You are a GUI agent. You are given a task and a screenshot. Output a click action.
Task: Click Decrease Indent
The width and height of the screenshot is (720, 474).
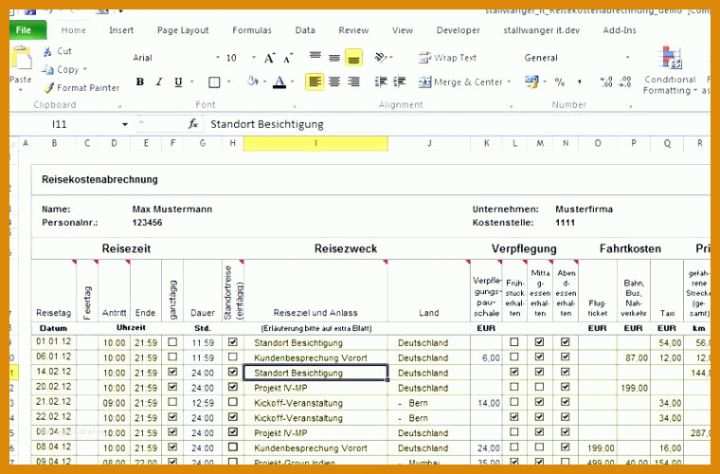(381, 82)
